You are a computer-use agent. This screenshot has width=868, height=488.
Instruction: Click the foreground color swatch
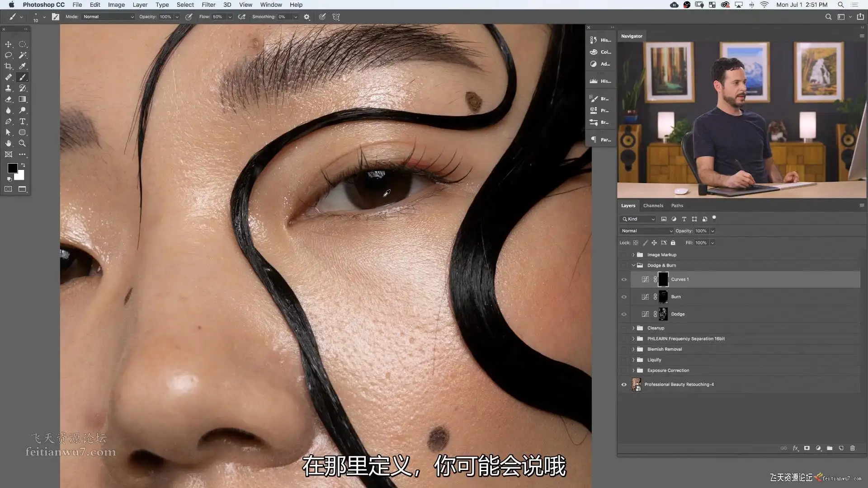pyautogui.click(x=12, y=168)
